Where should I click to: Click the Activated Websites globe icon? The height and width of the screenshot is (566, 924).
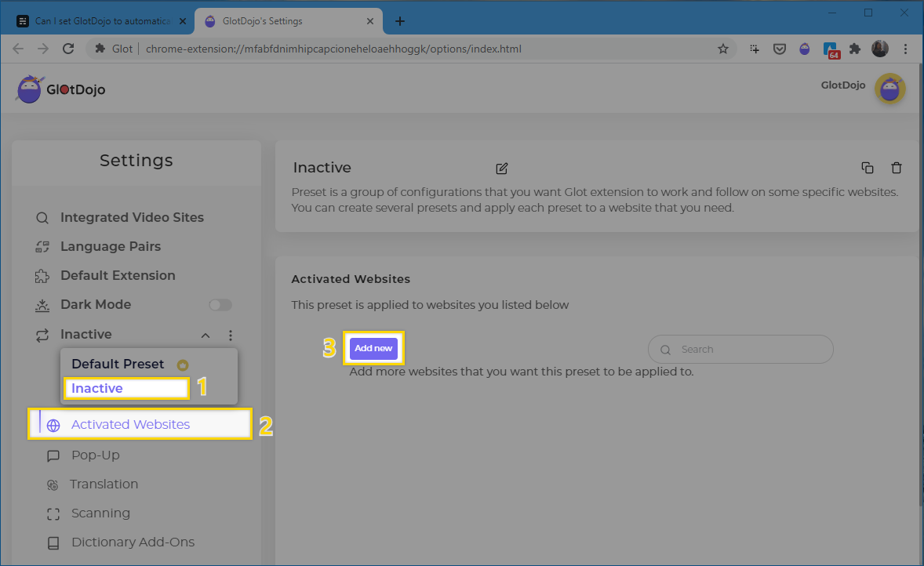53,425
